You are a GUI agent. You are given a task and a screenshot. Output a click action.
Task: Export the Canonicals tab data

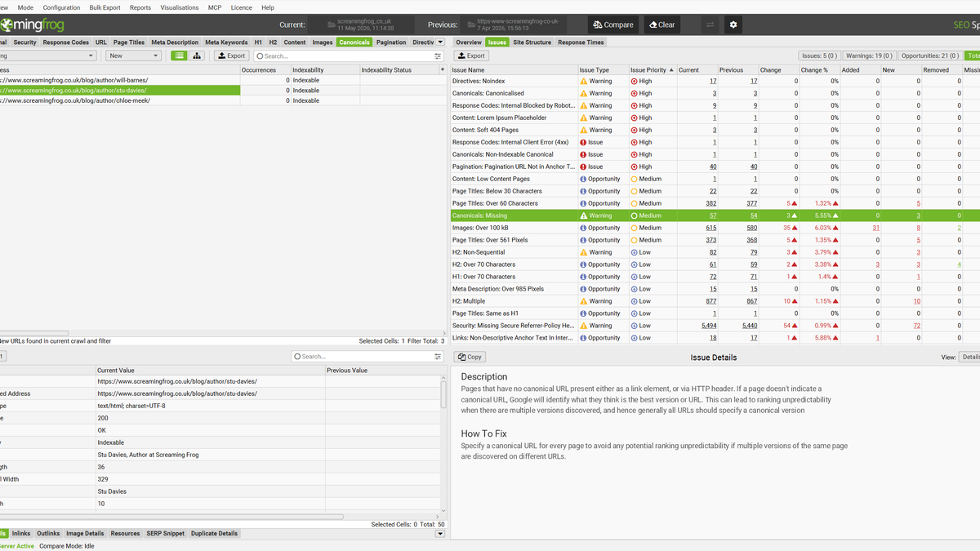231,56
